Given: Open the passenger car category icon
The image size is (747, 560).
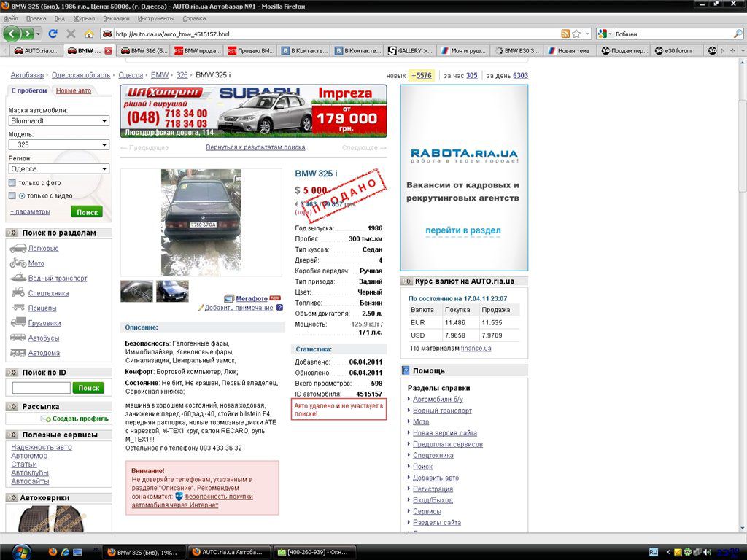Looking at the screenshot, I should (x=18, y=248).
